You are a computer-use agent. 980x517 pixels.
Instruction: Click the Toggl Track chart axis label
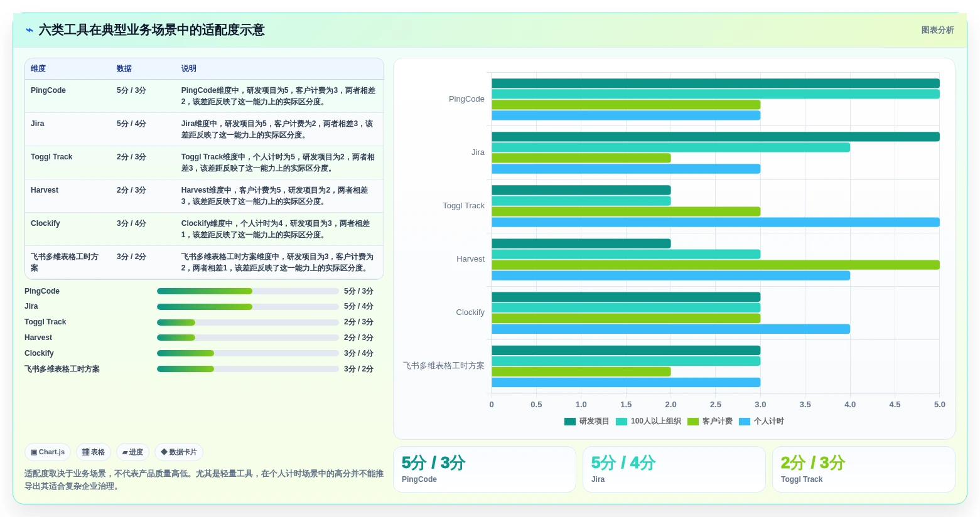[x=463, y=206]
